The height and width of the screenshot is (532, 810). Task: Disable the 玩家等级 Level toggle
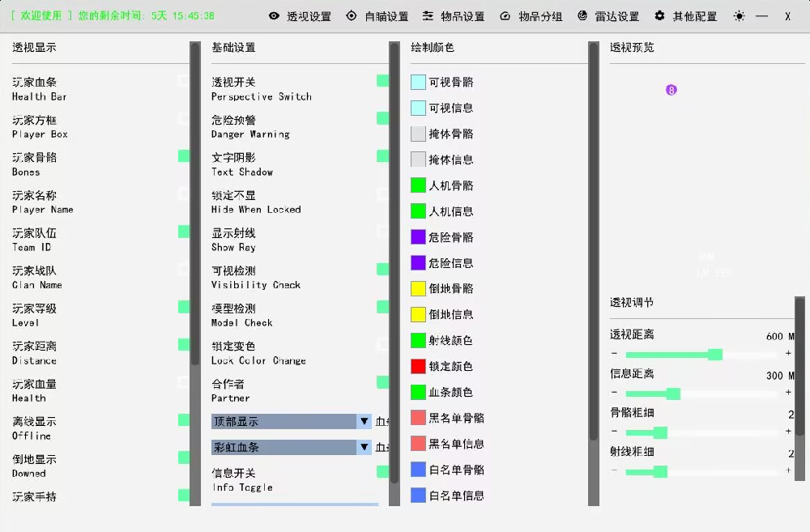184,307
